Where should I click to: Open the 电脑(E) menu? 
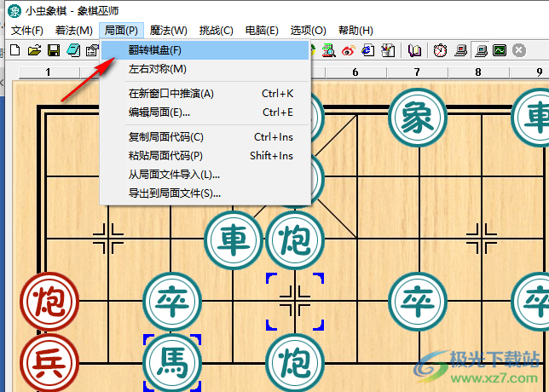pos(262,31)
